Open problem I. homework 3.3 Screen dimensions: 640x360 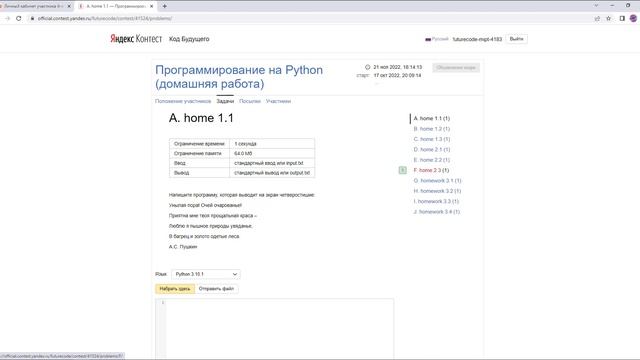coord(436,202)
